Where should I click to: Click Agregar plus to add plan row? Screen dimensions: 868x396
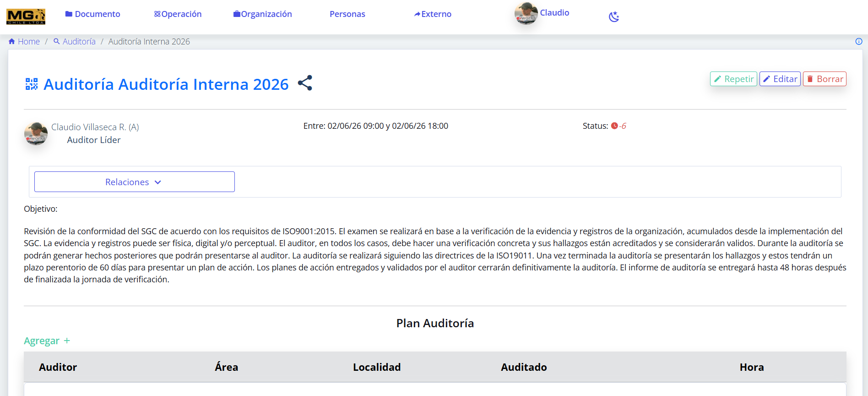(x=47, y=341)
